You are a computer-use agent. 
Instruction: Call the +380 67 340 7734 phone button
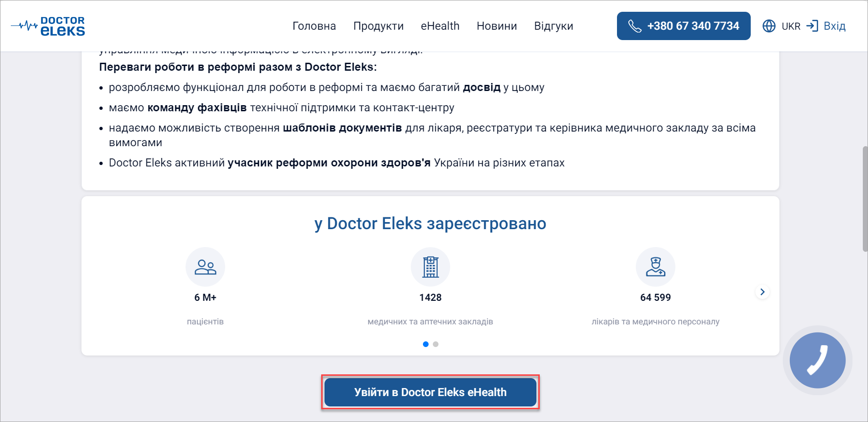click(683, 26)
